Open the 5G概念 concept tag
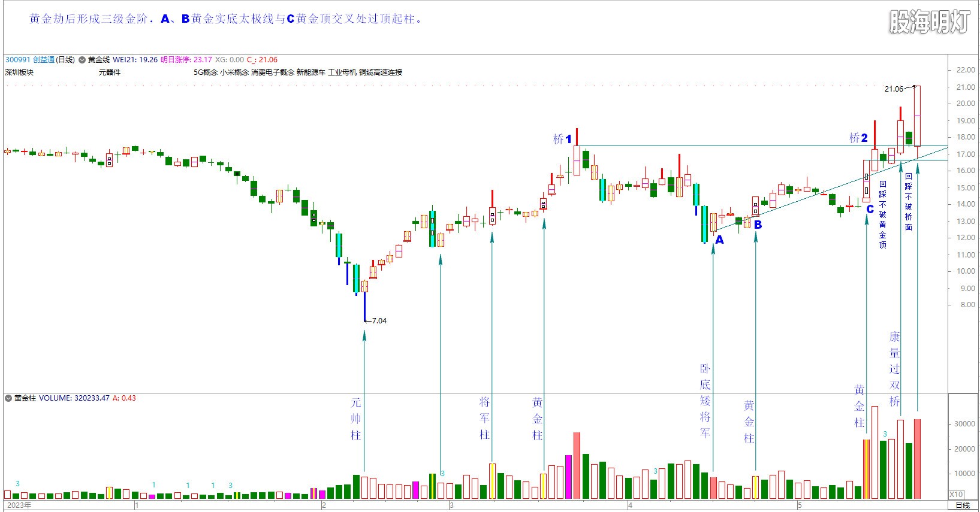The width and height of the screenshot is (980, 512). coord(206,72)
